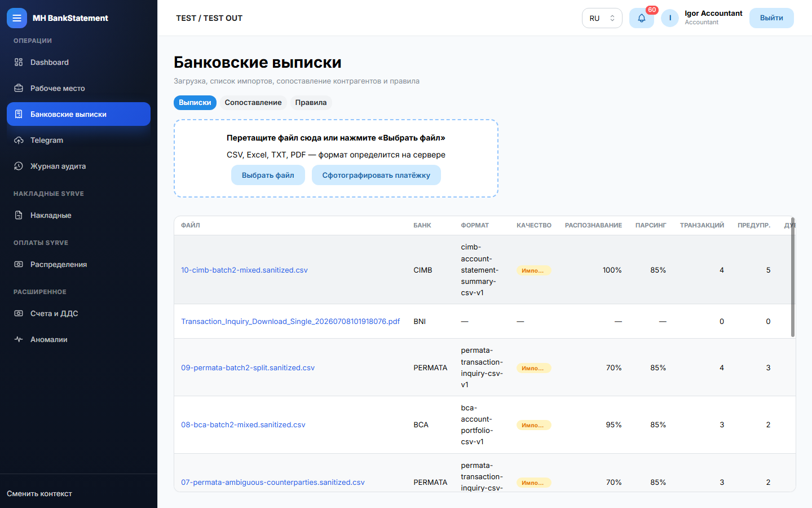Go to Dashboard in the sidebar

coord(78,62)
